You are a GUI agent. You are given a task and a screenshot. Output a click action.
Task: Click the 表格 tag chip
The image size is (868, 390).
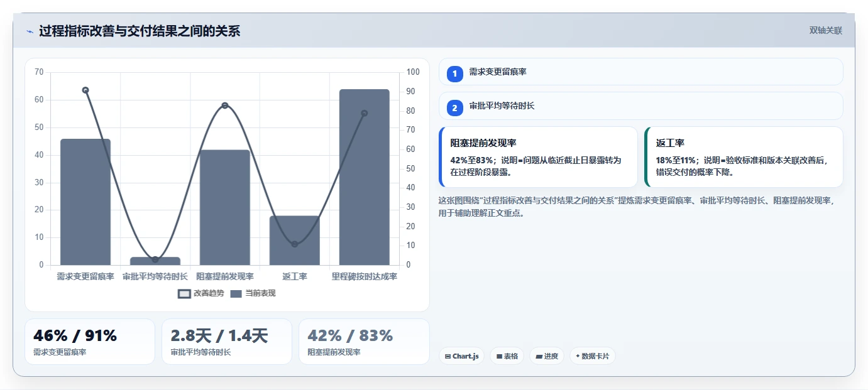click(507, 356)
